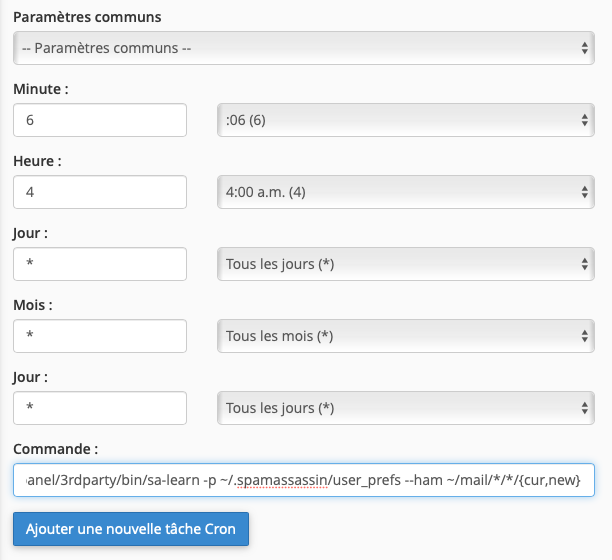Click the arrows on weekday select
Screen dimensions: 612x560
pos(584,408)
